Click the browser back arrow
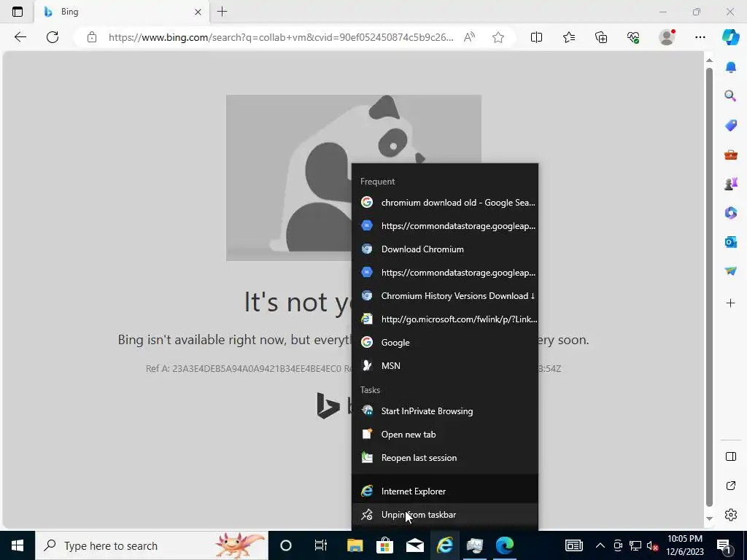 tap(20, 37)
